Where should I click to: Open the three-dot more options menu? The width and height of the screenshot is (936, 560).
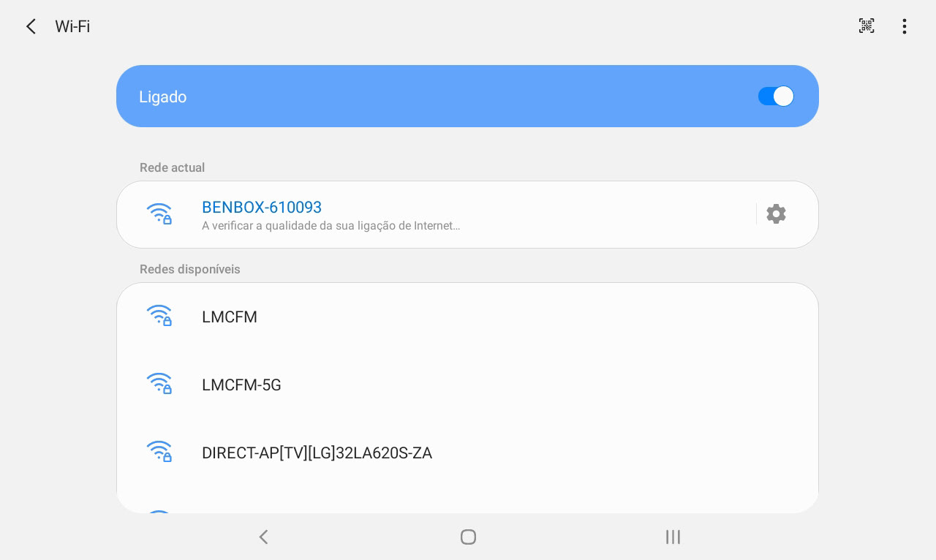pyautogui.click(x=905, y=26)
